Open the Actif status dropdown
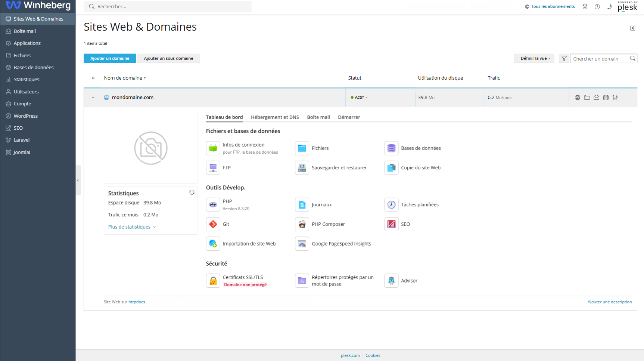 [359, 98]
